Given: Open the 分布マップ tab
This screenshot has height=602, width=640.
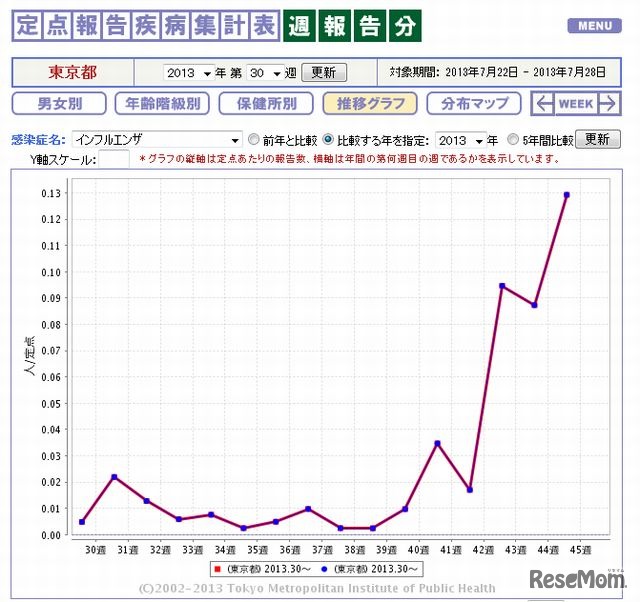Looking at the screenshot, I should [474, 104].
